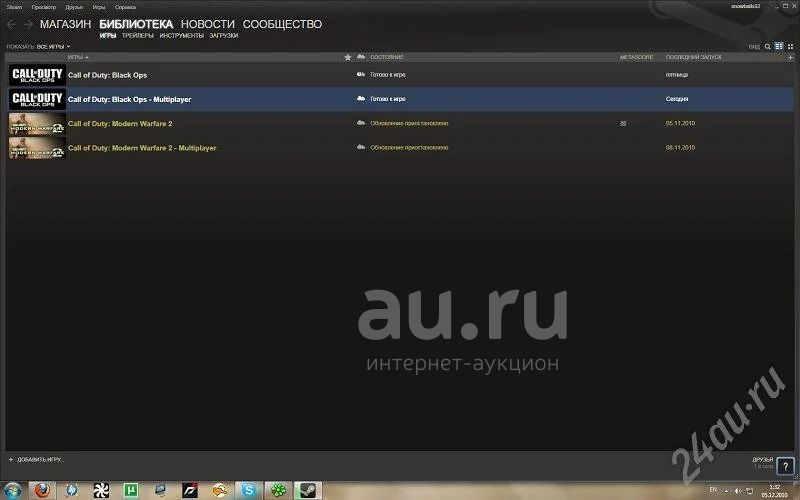This screenshot has height=500, width=800.
Task: Go to the БИБЛИОТЕКА tab
Action: tap(136, 24)
